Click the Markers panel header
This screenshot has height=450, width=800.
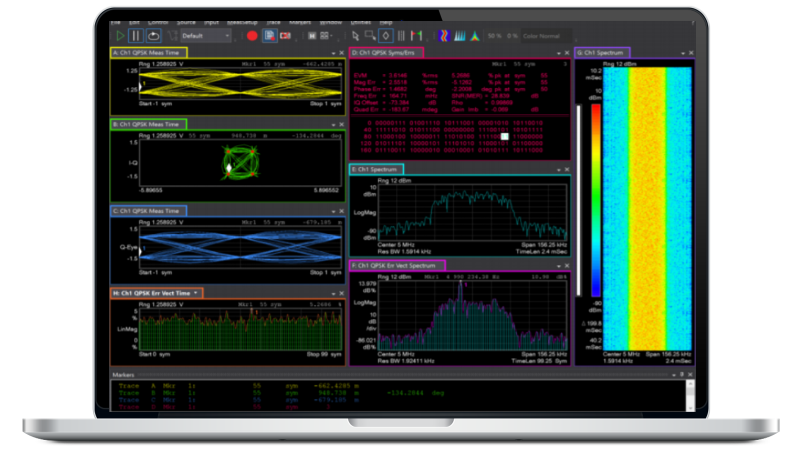[x=126, y=373]
